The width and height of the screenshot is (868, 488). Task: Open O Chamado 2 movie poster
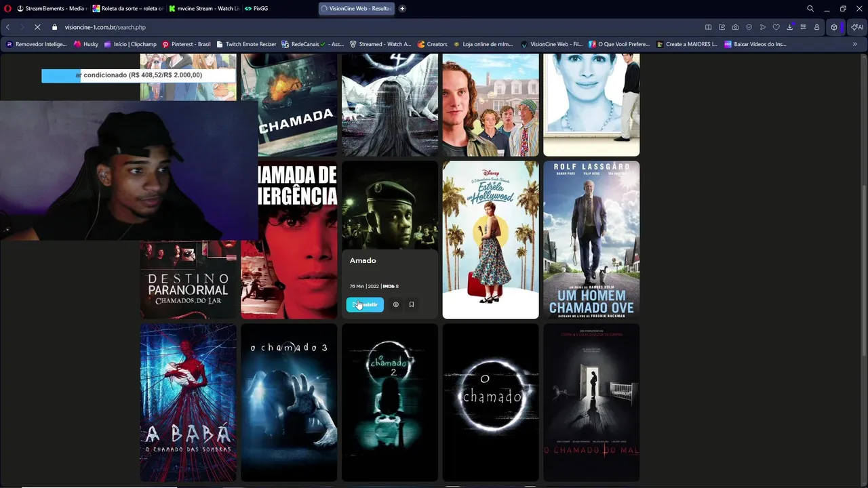point(390,403)
